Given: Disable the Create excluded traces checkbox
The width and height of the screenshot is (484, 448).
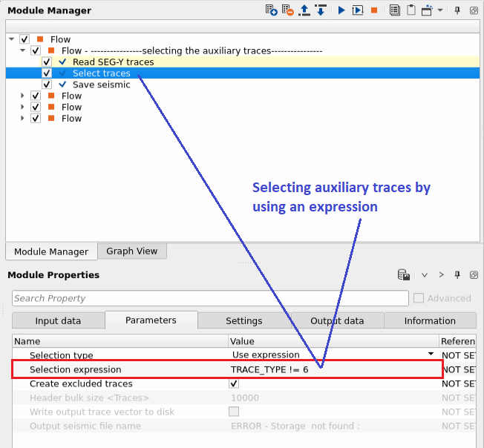Looking at the screenshot, I should tap(234, 383).
